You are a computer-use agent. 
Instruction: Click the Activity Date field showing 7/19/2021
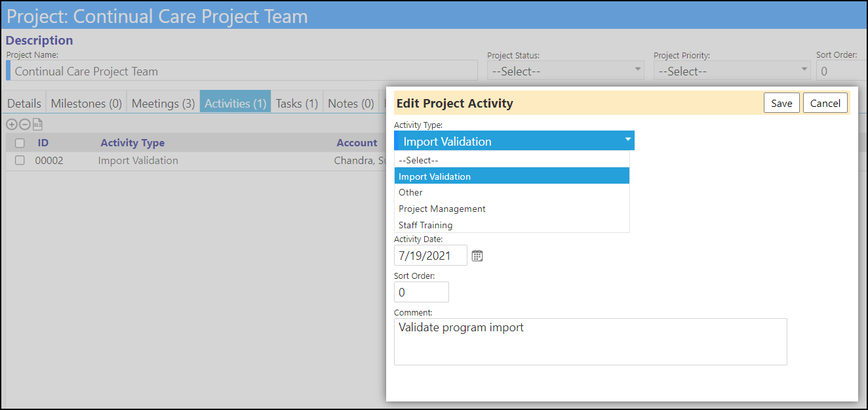(431, 256)
